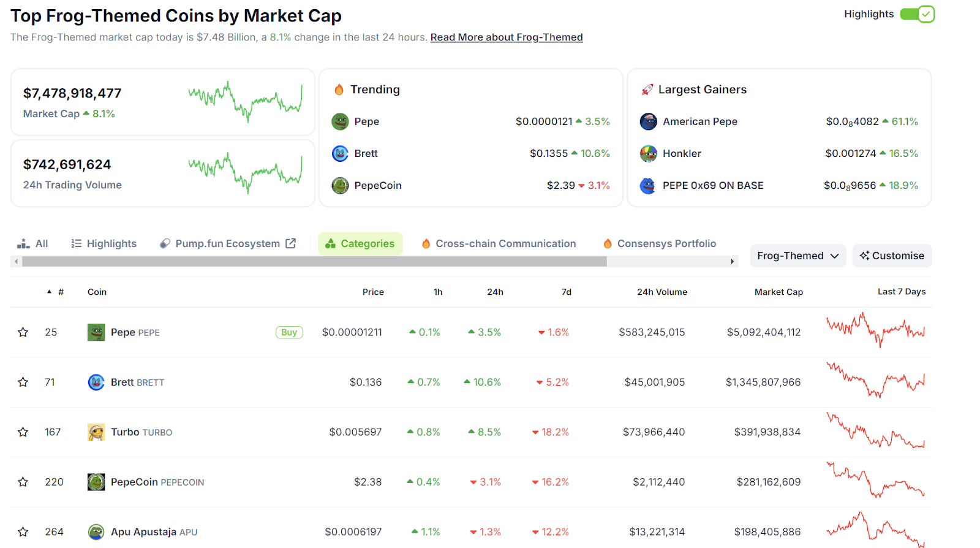
Task: Click left arrow of tab scrollbar
Action: [x=17, y=261]
